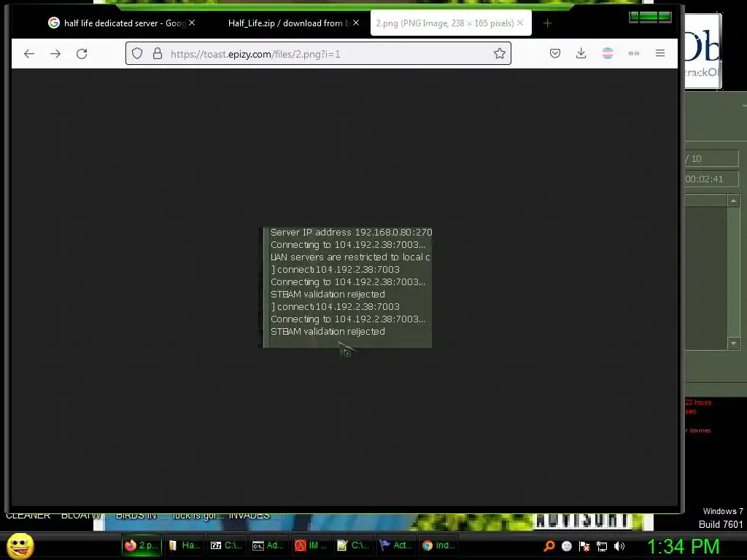Viewport: 747px width, 560px height.
Task: Open the Act... flag taskbar item
Action: [395, 545]
